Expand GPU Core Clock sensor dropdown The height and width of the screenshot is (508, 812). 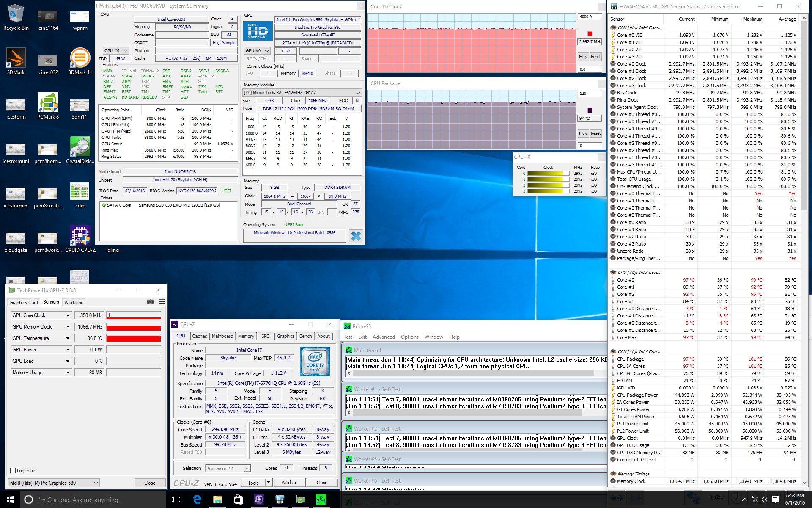(68, 315)
